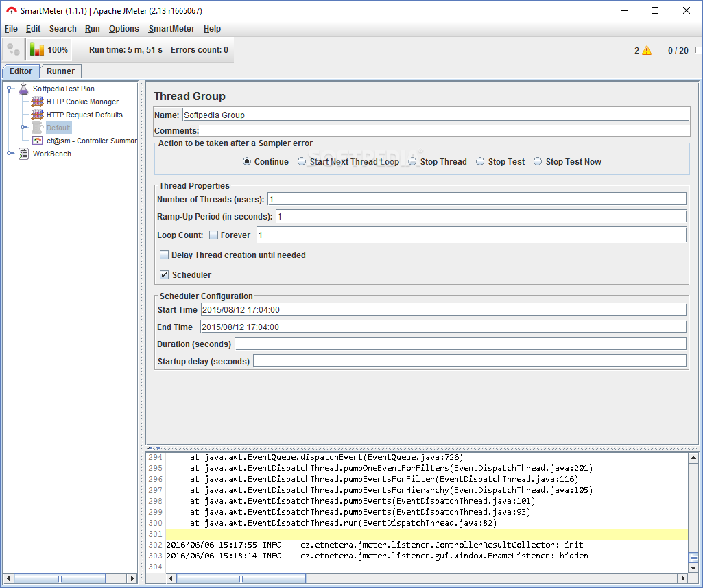Screen dimensions: 703x588
Task: Click the SoftpediaTest Plan flask icon
Action: [x=24, y=89]
